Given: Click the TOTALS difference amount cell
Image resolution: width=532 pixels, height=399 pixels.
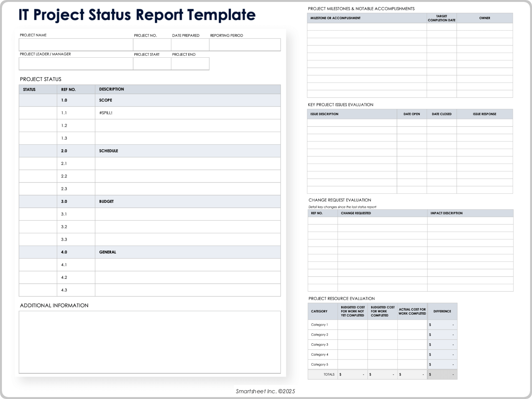Looking at the screenshot, I should [442, 374].
